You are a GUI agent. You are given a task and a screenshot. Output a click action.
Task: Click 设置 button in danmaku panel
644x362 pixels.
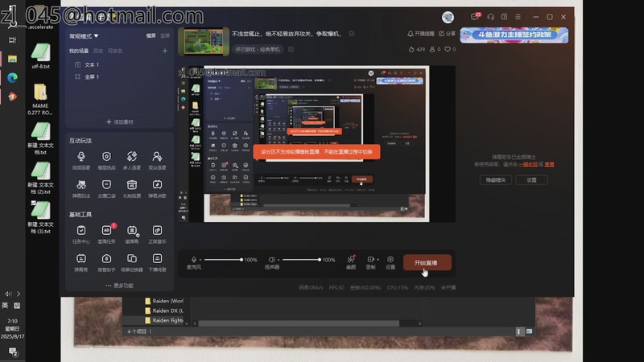click(531, 179)
